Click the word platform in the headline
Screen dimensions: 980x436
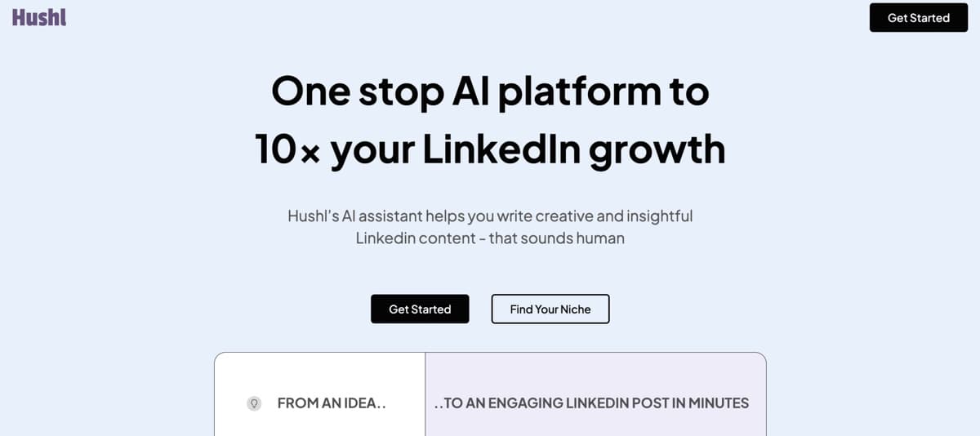pos(580,92)
